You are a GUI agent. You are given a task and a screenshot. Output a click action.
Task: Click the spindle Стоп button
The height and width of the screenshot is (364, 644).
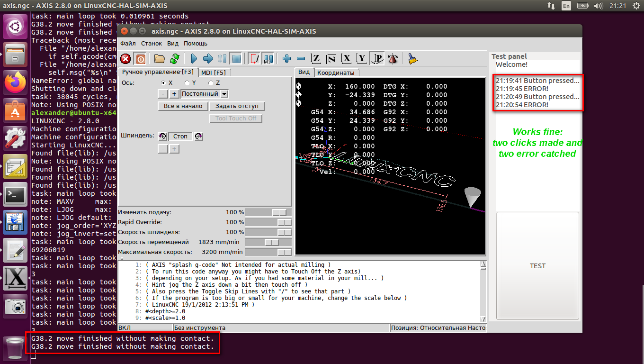(x=180, y=136)
